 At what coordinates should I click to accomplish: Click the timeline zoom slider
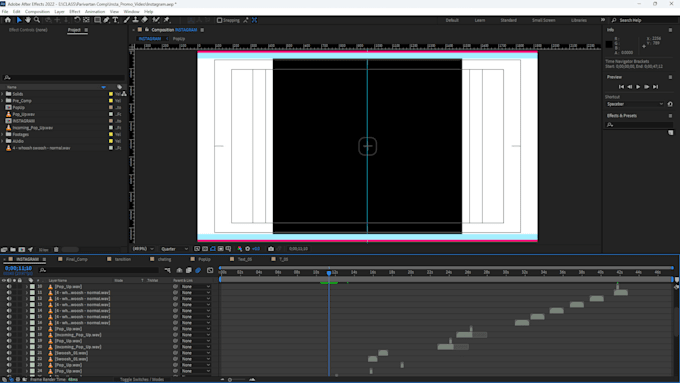(236, 380)
